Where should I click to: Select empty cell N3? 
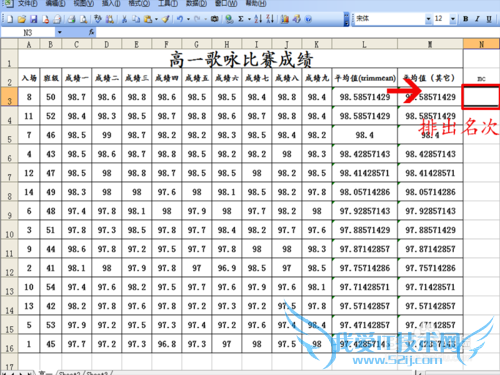(481, 97)
